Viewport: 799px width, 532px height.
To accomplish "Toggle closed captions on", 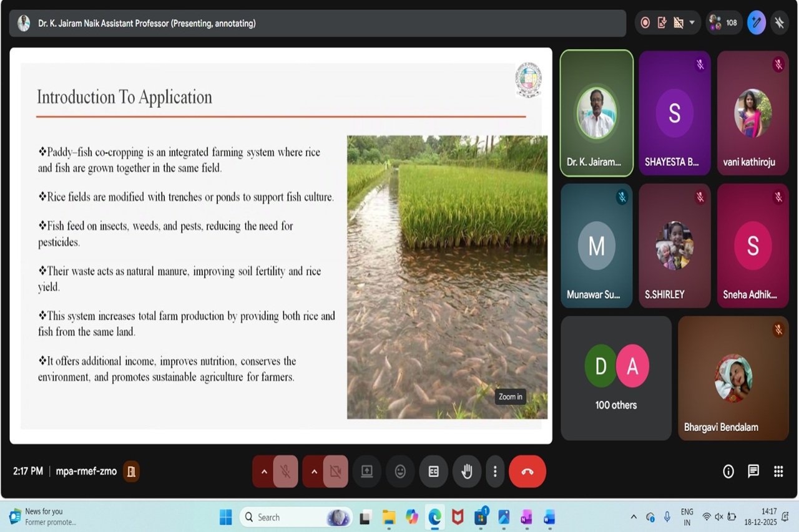I will 433,472.
